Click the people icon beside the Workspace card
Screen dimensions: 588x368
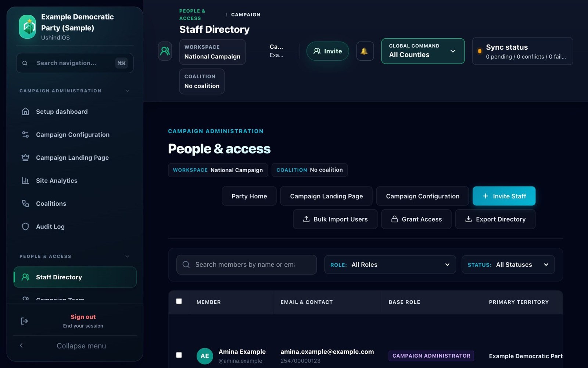165,51
